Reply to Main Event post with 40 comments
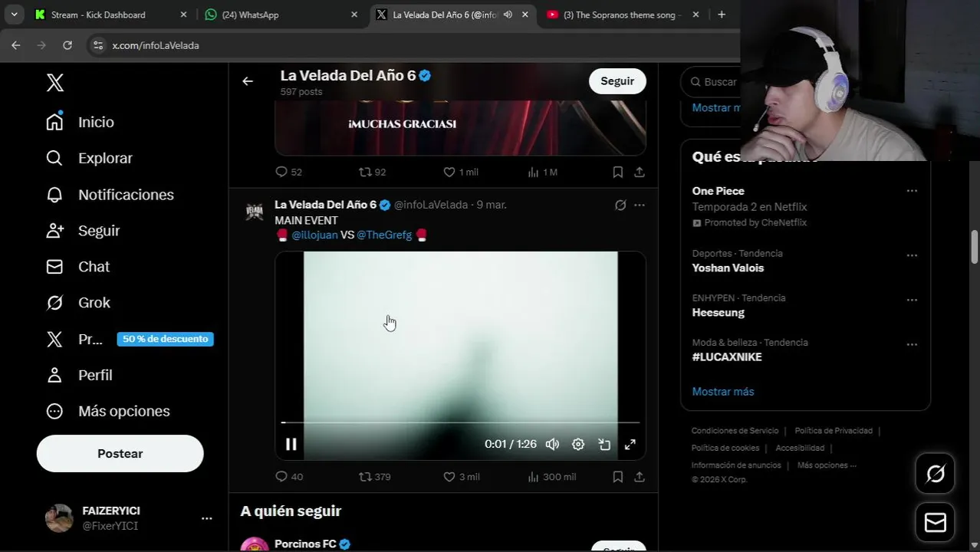Image resolution: width=980 pixels, height=552 pixels. (289, 477)
